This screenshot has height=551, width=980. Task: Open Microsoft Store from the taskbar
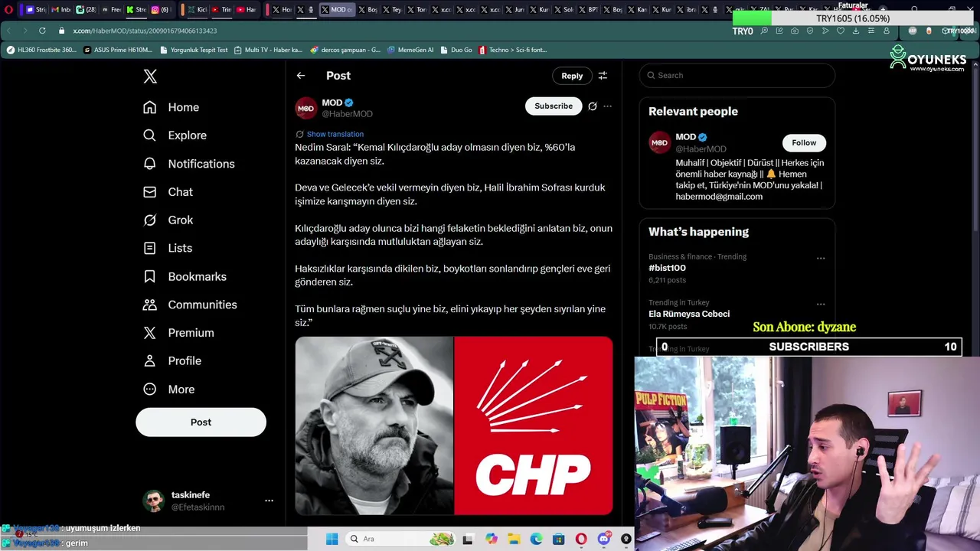pyautogui.click(x=558, y=540)
